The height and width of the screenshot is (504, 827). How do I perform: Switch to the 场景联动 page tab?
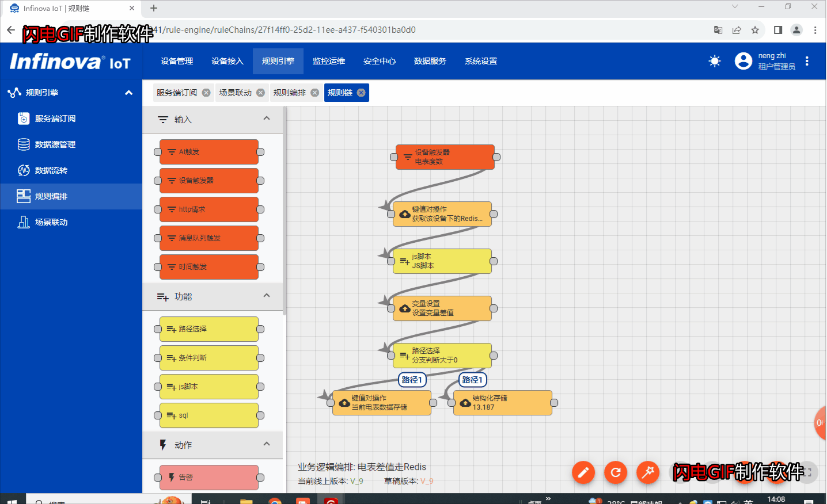pos(236,93)
